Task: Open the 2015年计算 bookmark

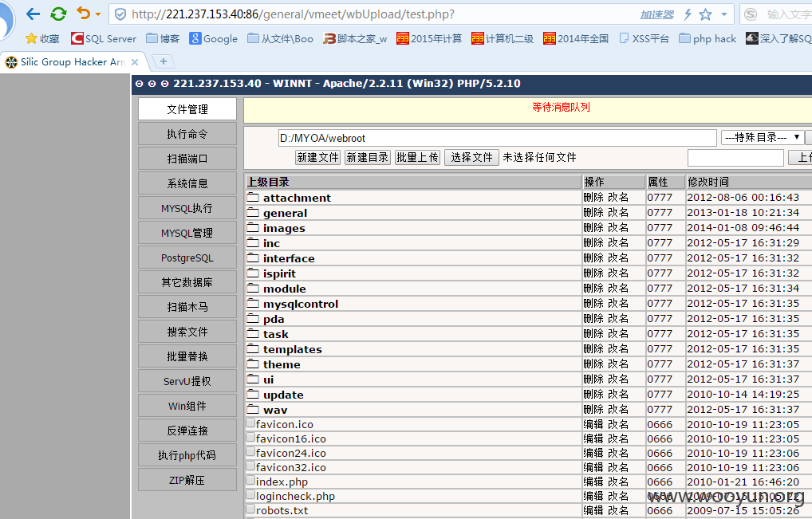Action: [429, 38]
